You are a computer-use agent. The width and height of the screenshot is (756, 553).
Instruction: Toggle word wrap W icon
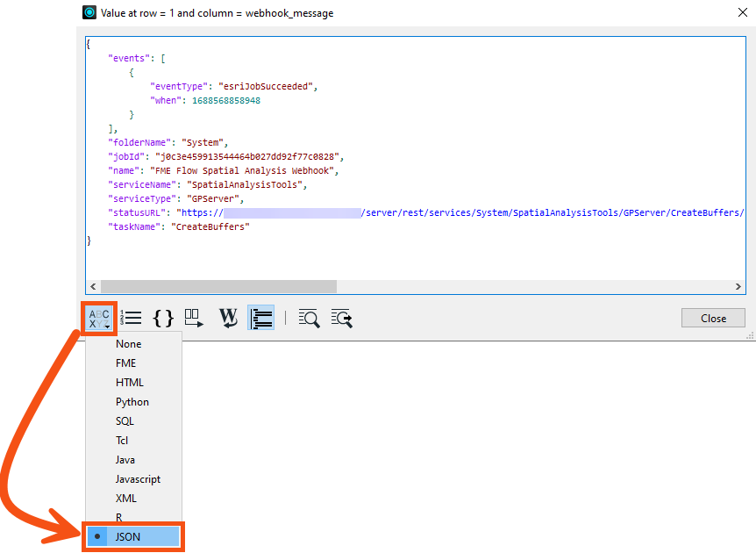[x=229, y=318]
